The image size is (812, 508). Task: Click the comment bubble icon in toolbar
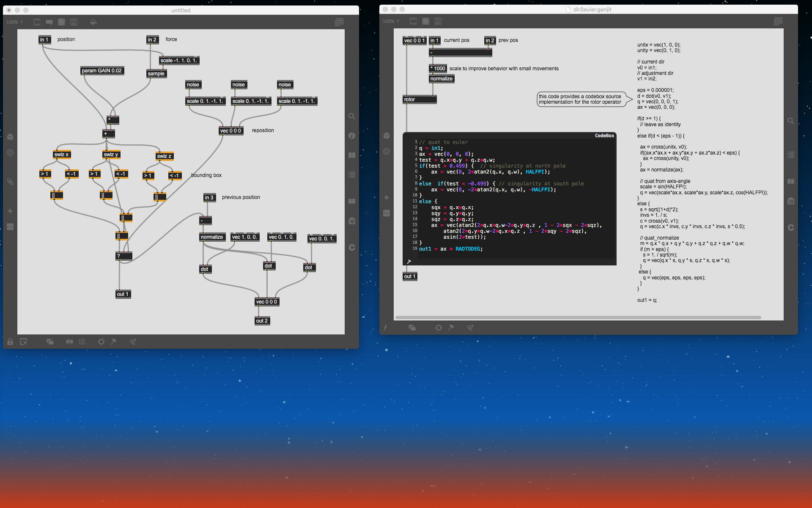pos(49,22)
